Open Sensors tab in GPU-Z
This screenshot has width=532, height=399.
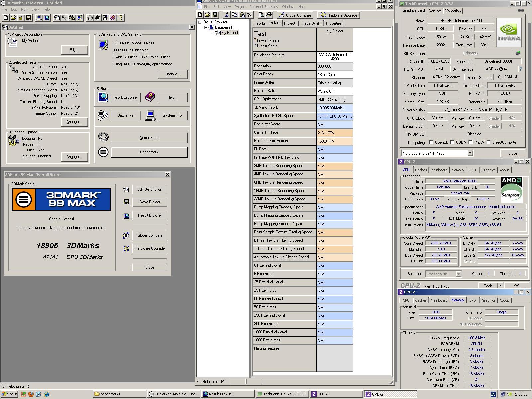pos(435,11)
